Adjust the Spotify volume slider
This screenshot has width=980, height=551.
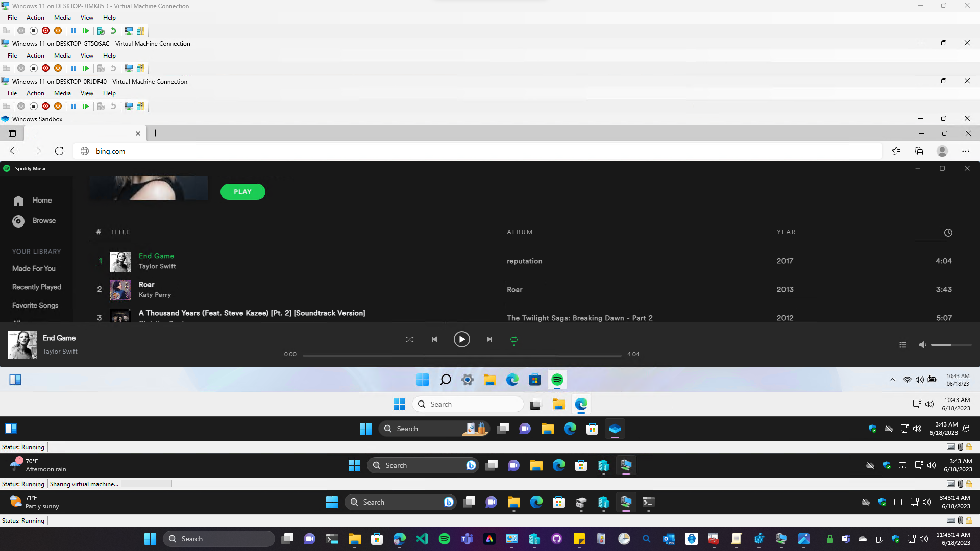[950, 345]
